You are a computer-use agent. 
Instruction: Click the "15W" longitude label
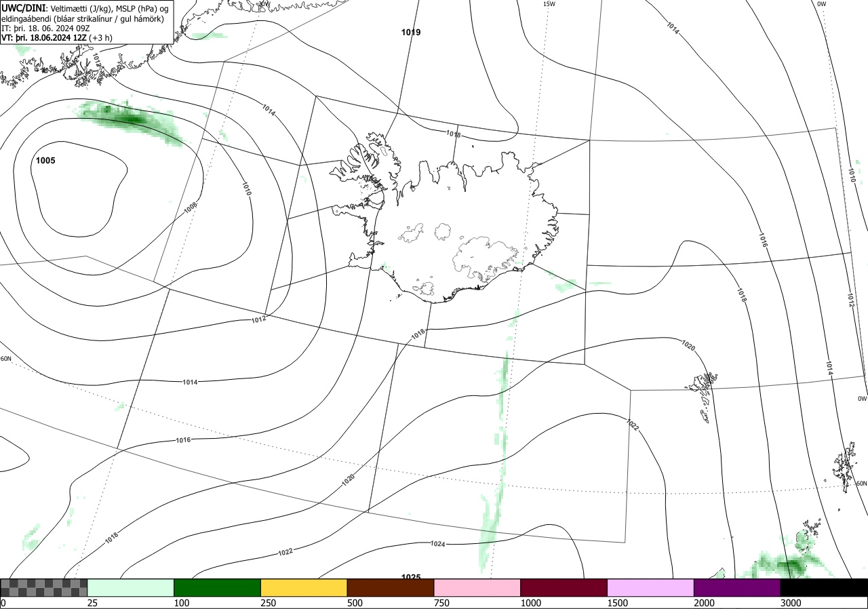pos(549,4)
